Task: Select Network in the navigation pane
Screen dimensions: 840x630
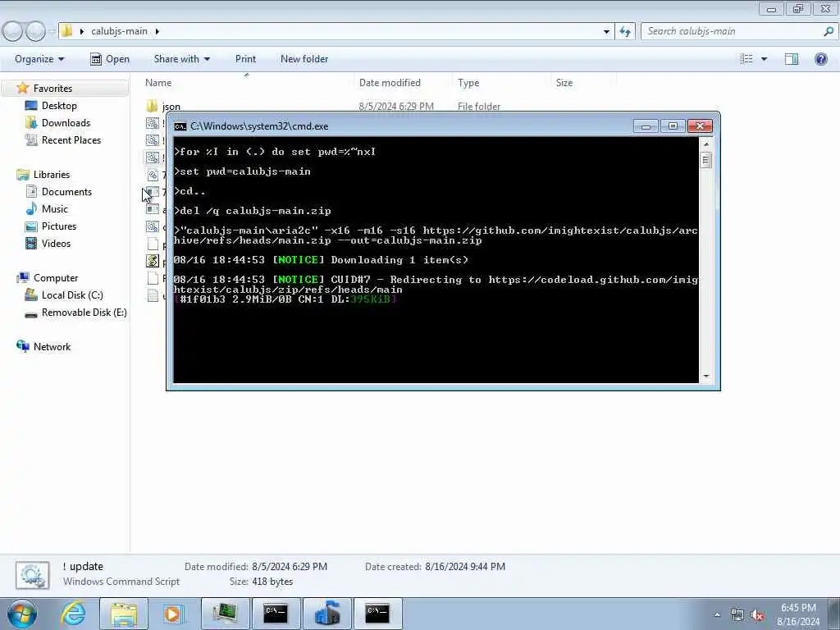Action: pyautogui.click(x=52, y=347)
